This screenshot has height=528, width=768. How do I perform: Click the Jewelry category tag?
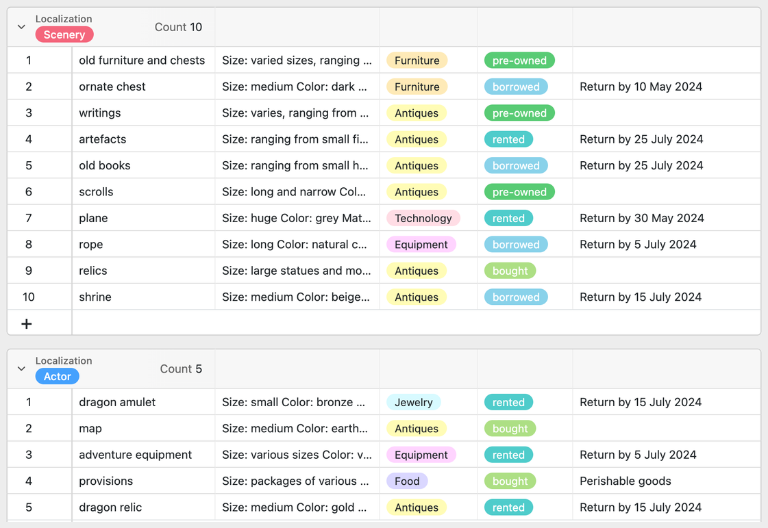pos(413,403)
